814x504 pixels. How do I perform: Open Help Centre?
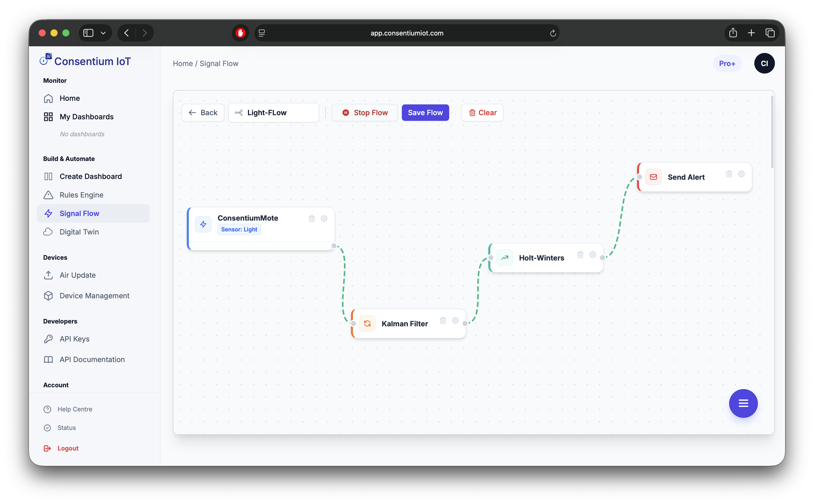(x=68, y=409)
